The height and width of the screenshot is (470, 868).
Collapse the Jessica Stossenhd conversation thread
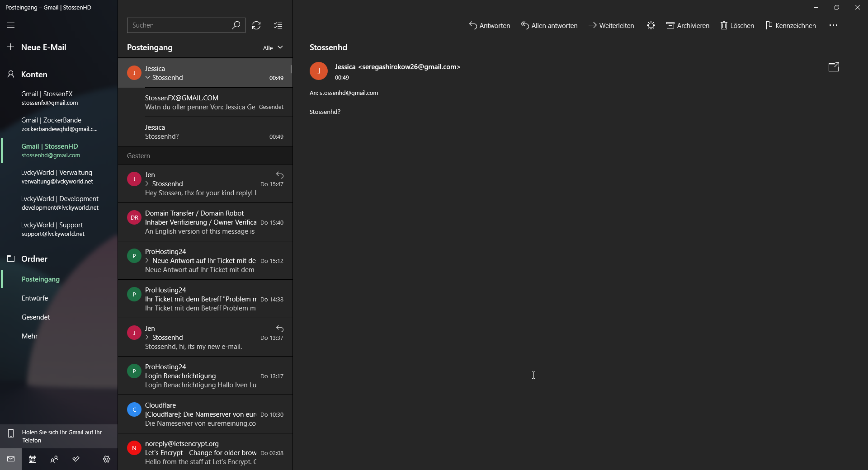[147, 78]
